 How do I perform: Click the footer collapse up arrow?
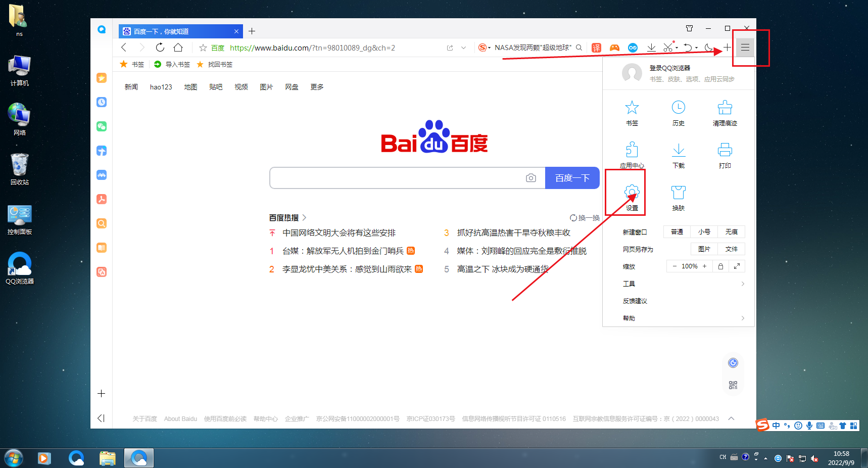[731, 418]
